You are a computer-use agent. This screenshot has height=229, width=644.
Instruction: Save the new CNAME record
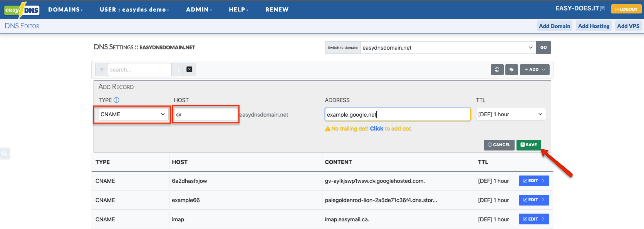[x=528, y=145]
